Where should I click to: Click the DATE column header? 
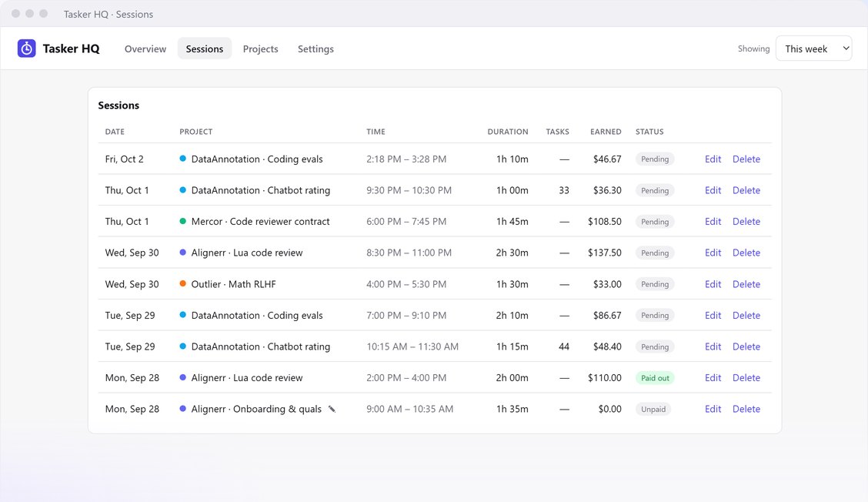coord(115,132)
